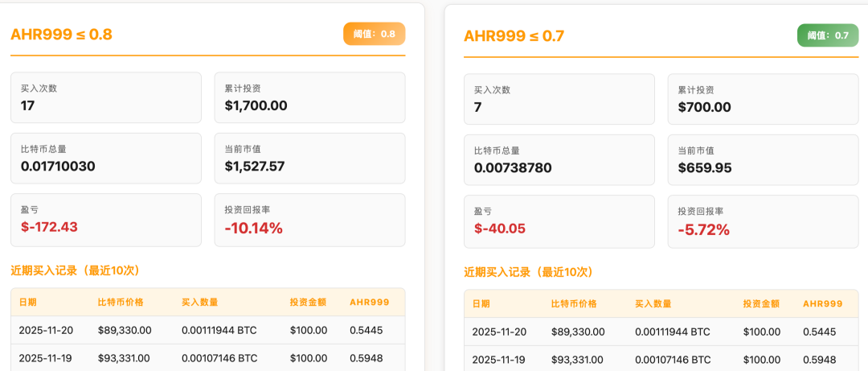Select the 买入次数 box showing 17
Image resolution: width=868 pixels, height=371 pixels.
click(106, 97)
